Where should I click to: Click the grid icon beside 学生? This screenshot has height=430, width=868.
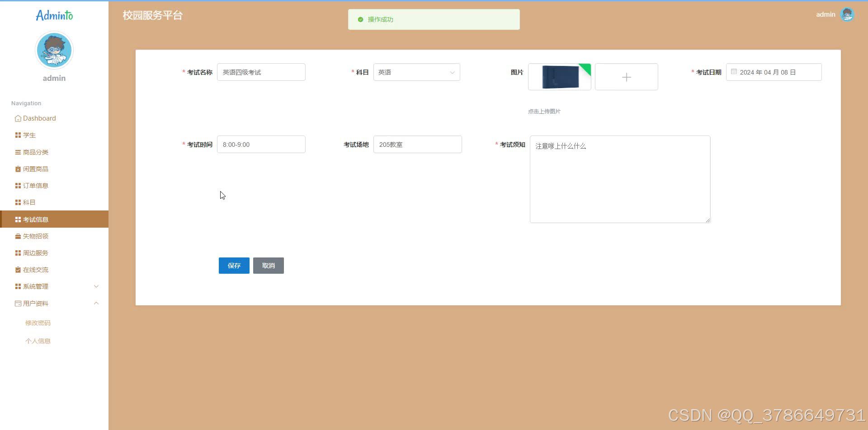18,135
